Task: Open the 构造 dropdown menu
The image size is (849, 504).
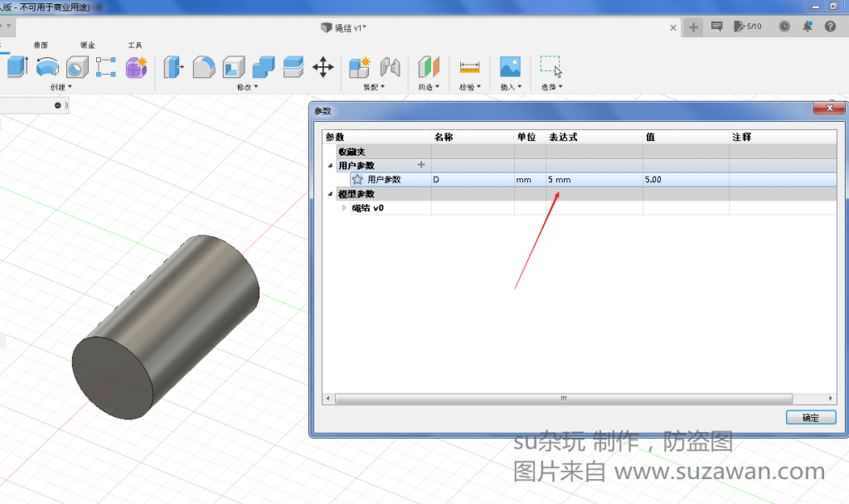Action: [x=429, y=87]
